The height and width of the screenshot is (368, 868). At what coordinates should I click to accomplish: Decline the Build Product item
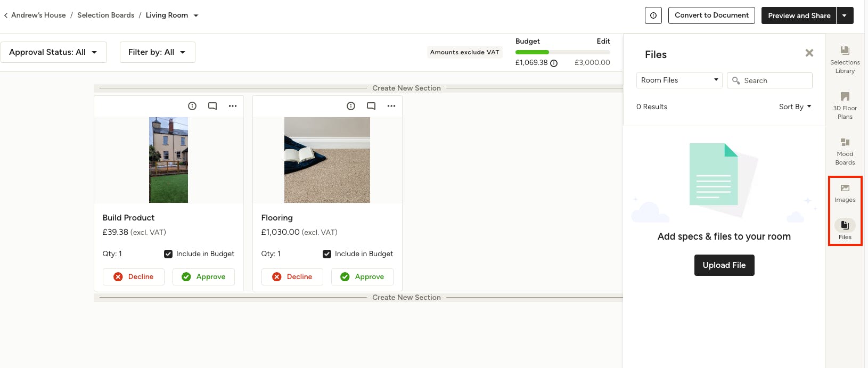[134, 277]
